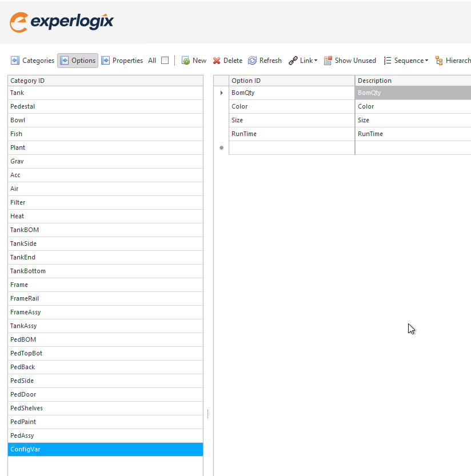Click the red Delete X icon
This screenshot has height=476, width=471.
(x=217, y=61)
